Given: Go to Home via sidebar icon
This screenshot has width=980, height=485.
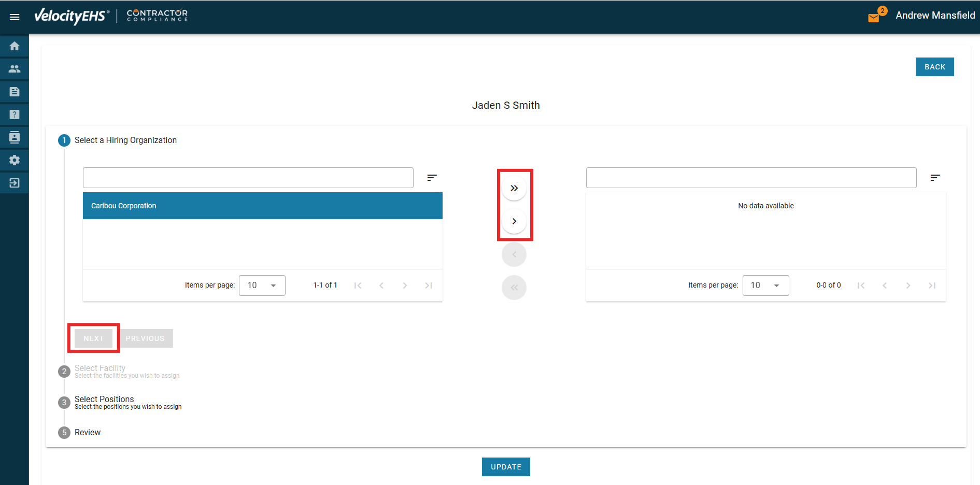Looking at the screenshot, I should coord(15,46).
